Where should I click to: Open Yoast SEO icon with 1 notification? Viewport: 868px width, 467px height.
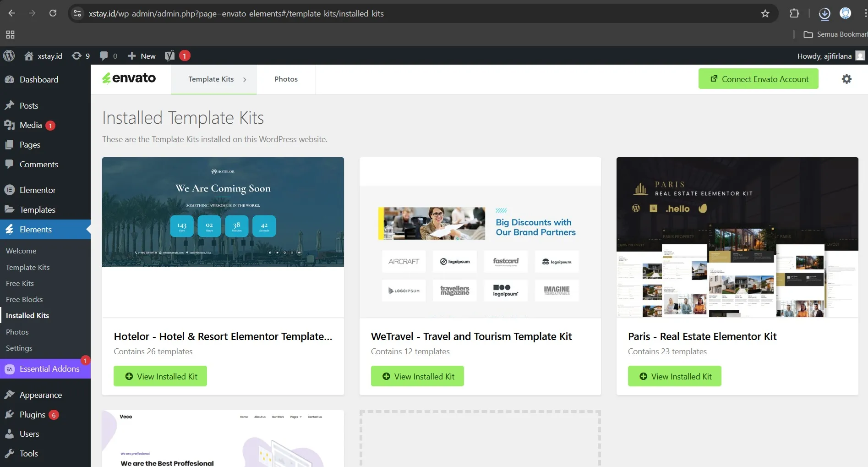177,56
